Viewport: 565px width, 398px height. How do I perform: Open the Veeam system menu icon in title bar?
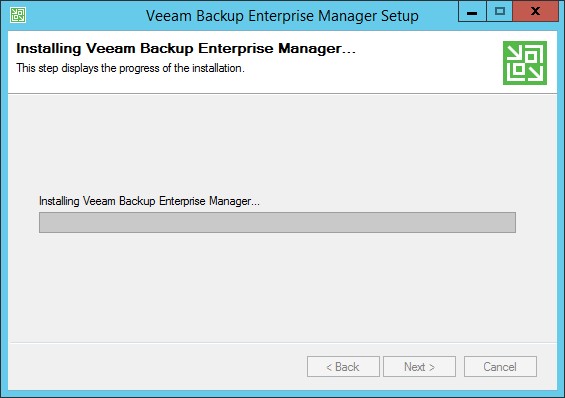pyautogui.click(x=18, y=15)
